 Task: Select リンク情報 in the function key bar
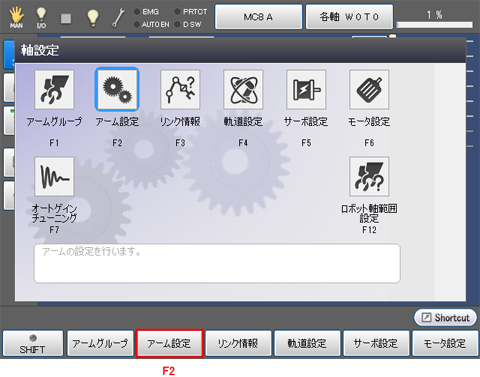pyautogui.click(x=238, y=343)
